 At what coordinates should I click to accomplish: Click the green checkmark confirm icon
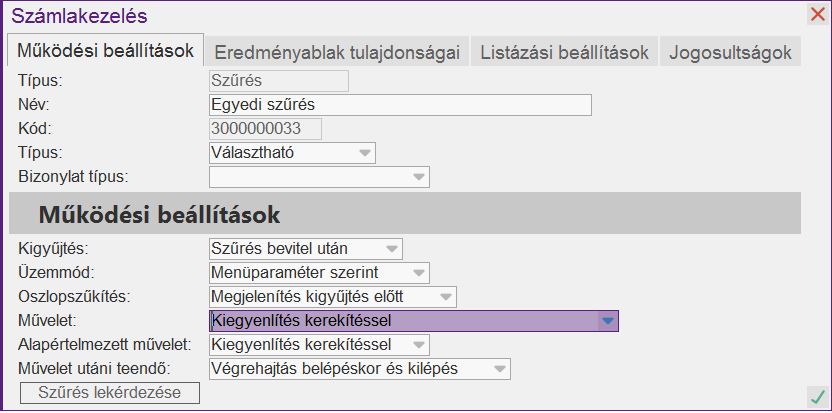tap(816, 397)
